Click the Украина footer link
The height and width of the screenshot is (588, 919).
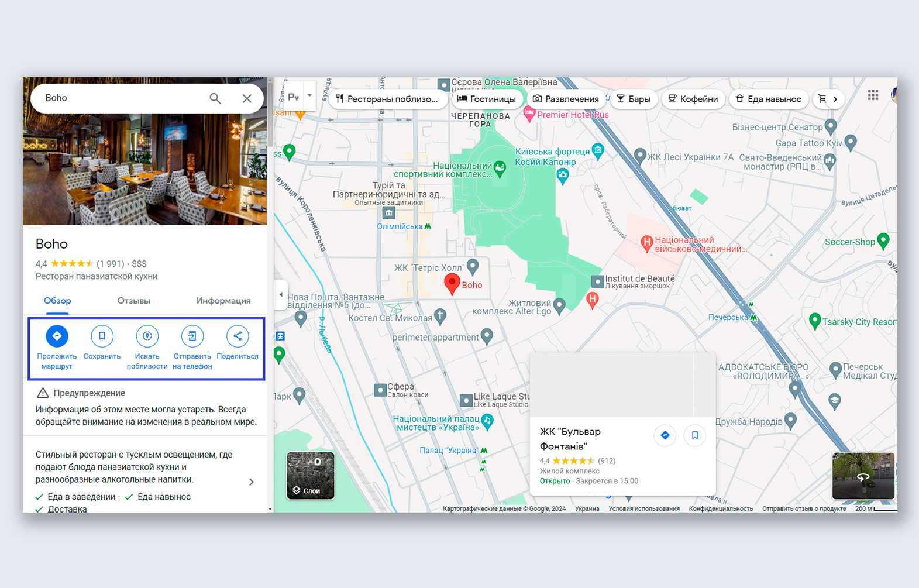tap(587, 508)
